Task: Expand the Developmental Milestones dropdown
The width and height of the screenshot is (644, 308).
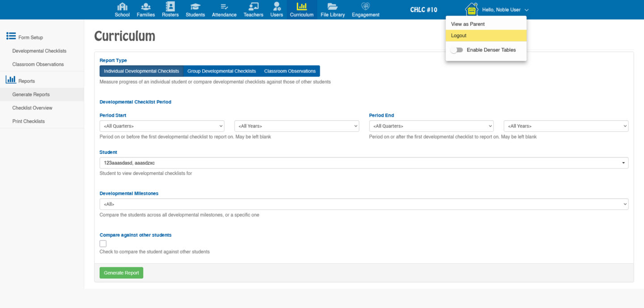Action: [x=364, y=204]
